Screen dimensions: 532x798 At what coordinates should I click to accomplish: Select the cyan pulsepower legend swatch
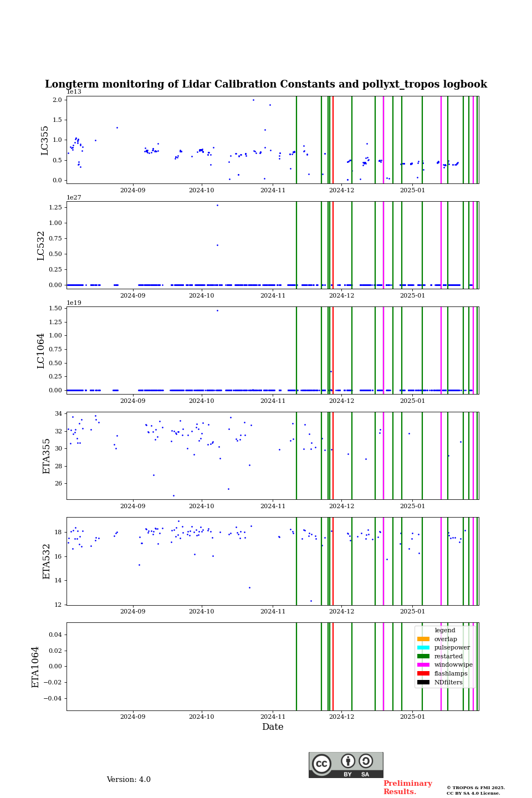[x=423, y=648]
